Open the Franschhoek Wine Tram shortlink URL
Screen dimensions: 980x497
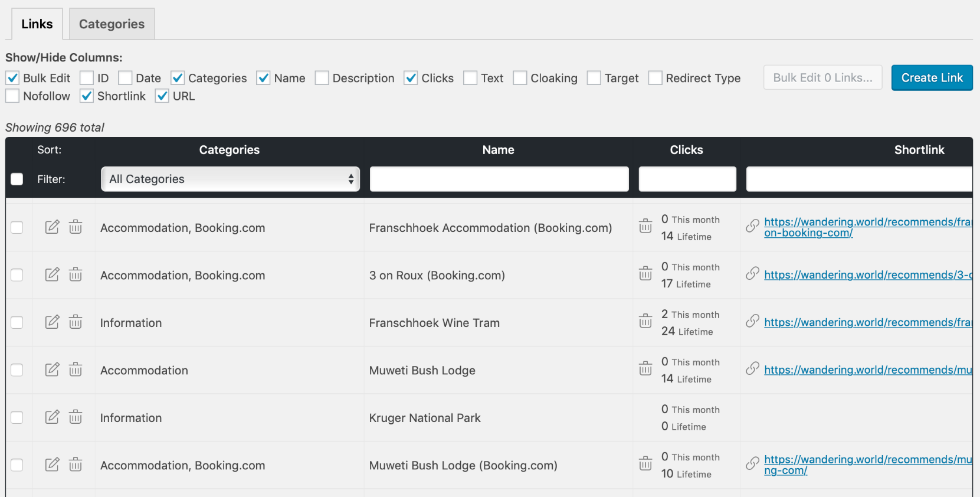coord(867,322)
